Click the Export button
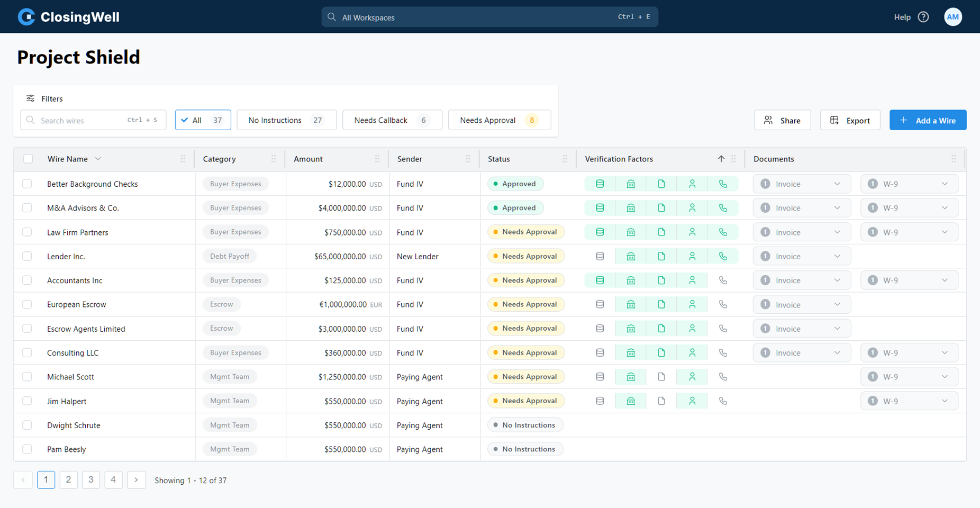The height and width of the screenshot is (508, 980). [850, 120]
